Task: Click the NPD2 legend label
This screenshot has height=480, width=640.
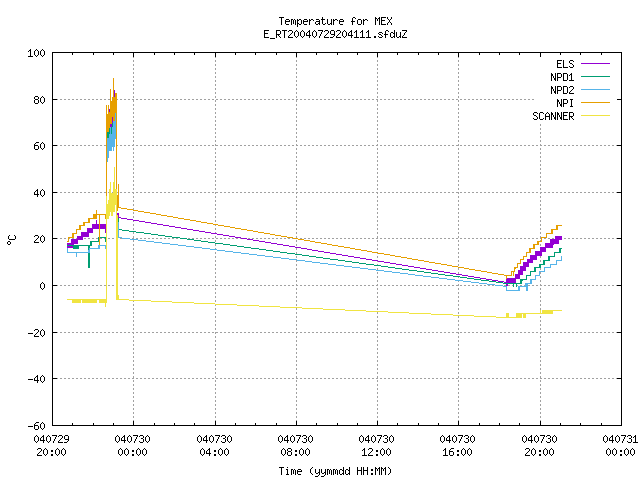Action: 562,90
